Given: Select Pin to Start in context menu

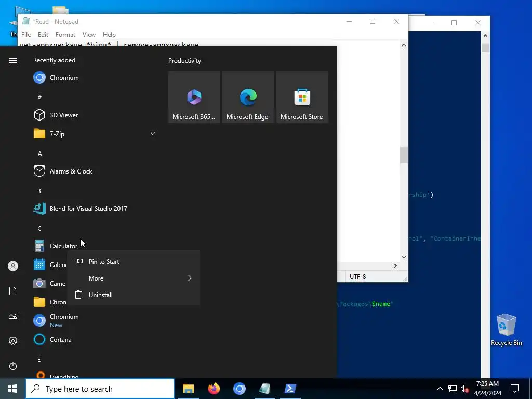Looking at the screenshot, I should 134,262.
